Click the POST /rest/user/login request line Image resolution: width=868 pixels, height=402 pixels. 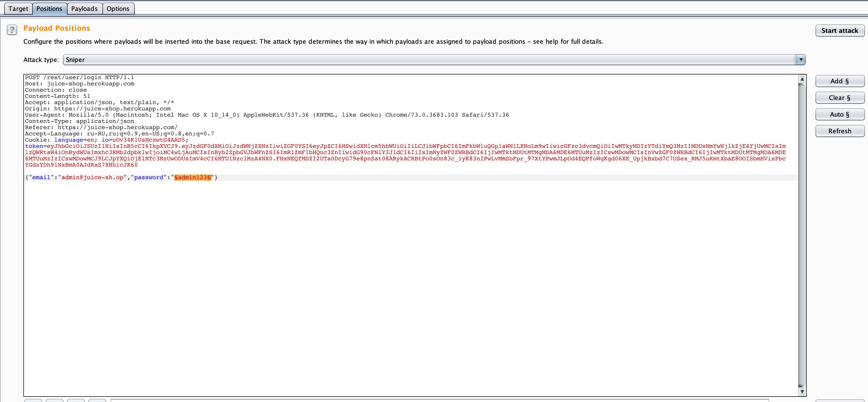80,78
